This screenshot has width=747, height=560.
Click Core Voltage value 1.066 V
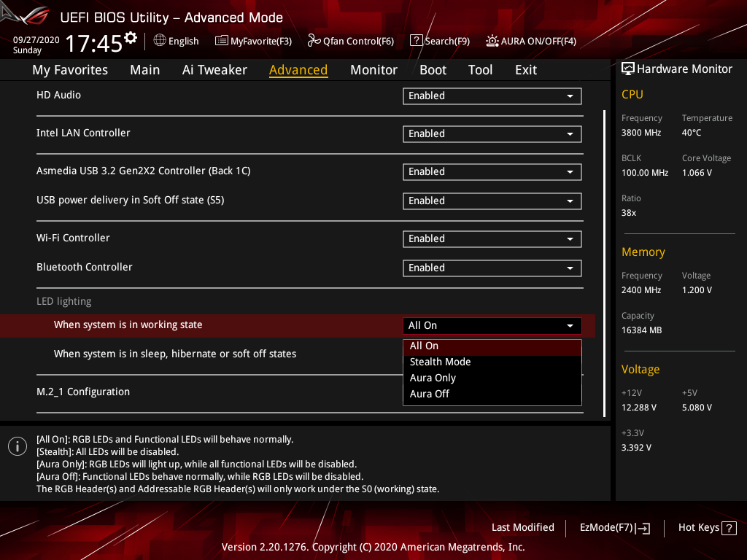(697, 173)
